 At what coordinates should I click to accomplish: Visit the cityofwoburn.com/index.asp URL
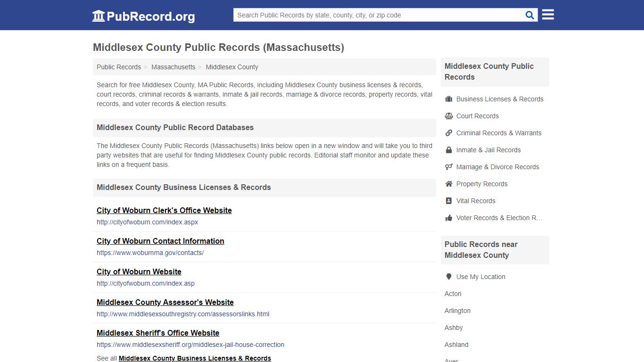click(146, 283)
